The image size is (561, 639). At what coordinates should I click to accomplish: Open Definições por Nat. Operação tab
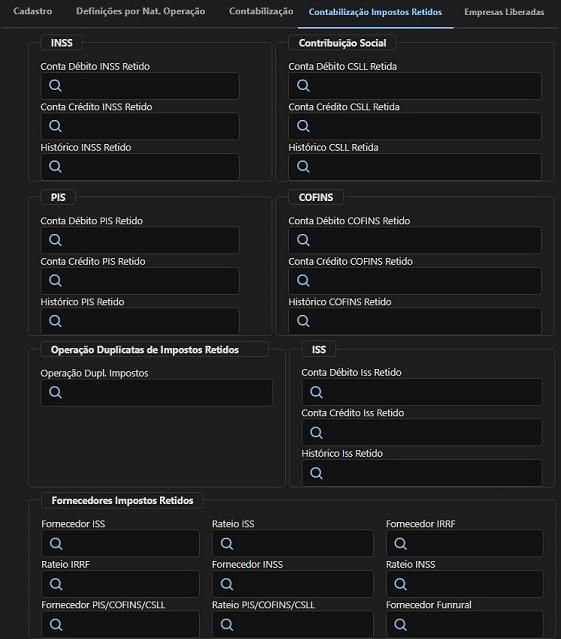[141, 11]
